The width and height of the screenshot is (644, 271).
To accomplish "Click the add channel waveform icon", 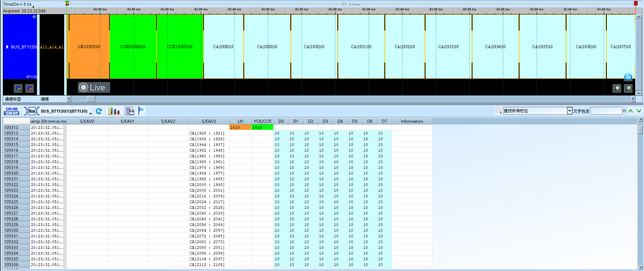I will tap(18, 88).
